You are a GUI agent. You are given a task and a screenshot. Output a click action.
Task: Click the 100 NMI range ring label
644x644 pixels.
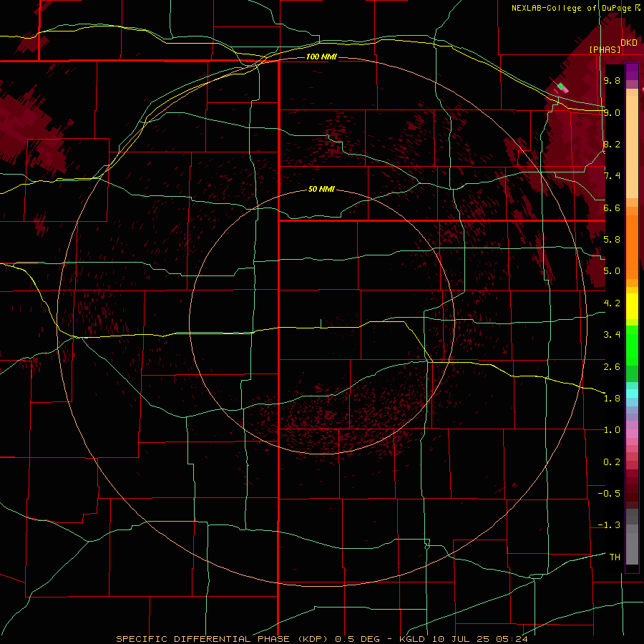coord(321,57)
